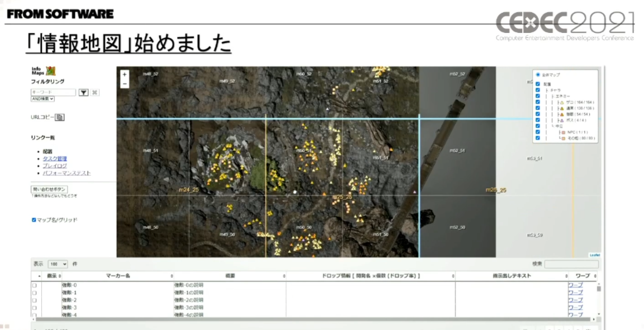Open the パフォーマンステスト link
Screen dimensions: 644x330
point(67,173)
